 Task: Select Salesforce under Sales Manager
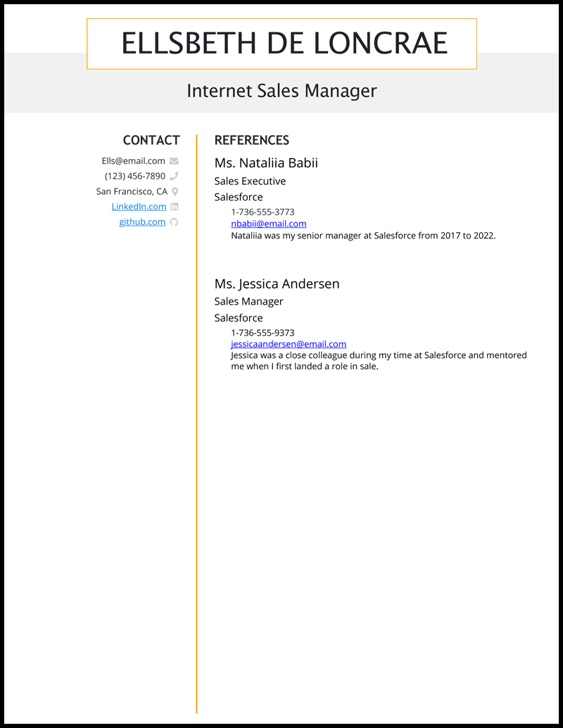239,318
